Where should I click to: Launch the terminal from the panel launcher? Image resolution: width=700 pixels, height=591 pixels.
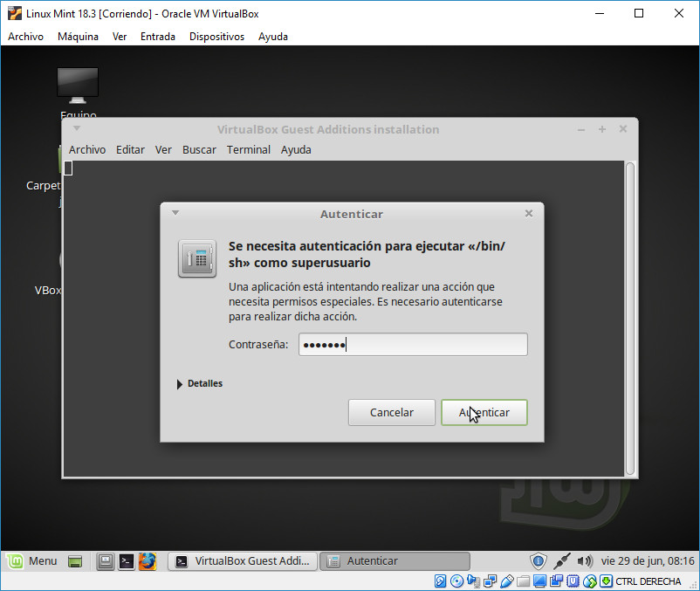[x=127, y=561]
